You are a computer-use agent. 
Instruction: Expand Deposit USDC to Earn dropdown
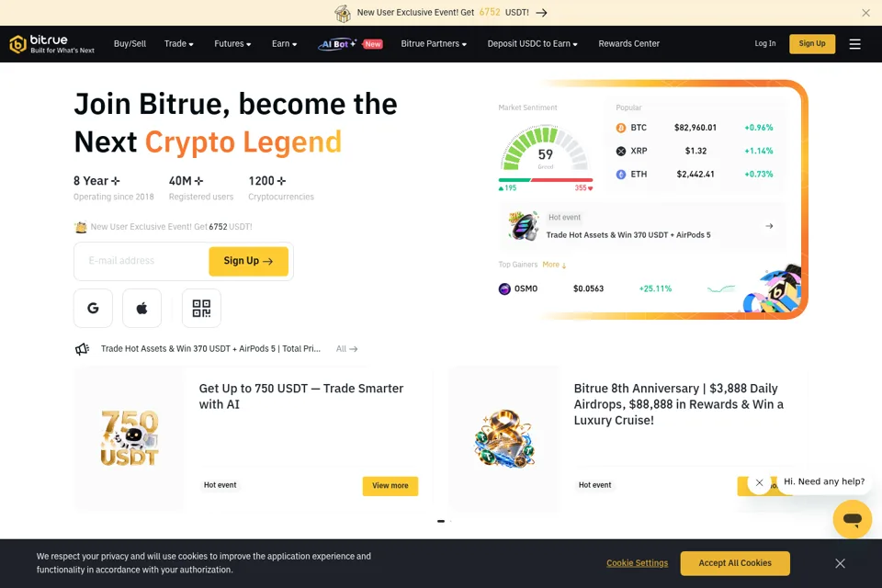coord(532,44)
